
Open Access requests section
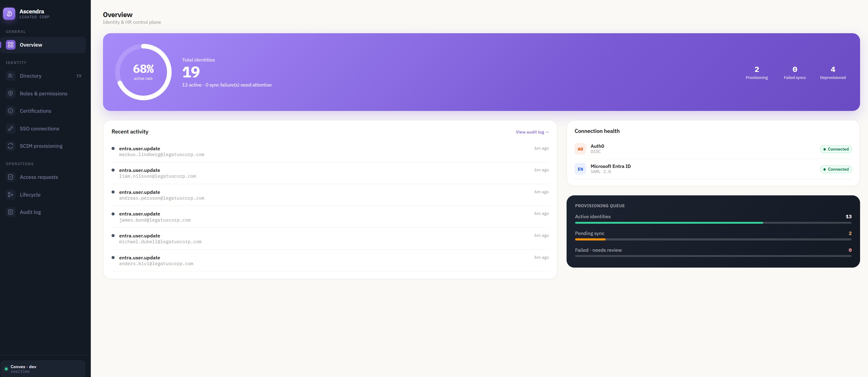coord(43,177)
